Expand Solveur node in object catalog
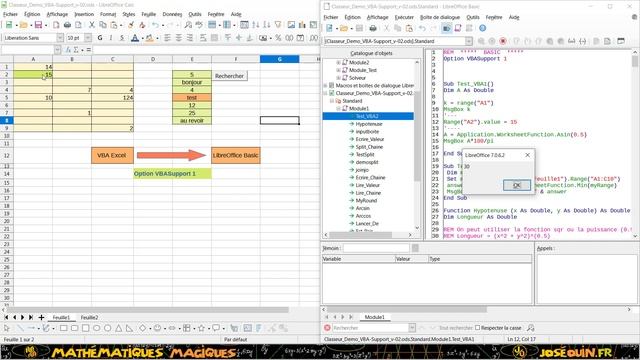640x360 pixels. 338,78
